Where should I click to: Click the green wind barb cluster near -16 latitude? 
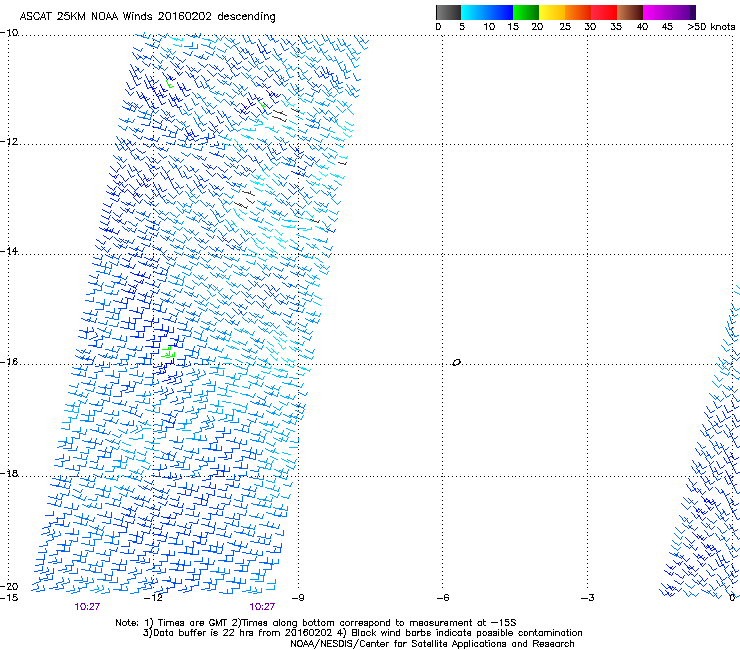point(168,353)
